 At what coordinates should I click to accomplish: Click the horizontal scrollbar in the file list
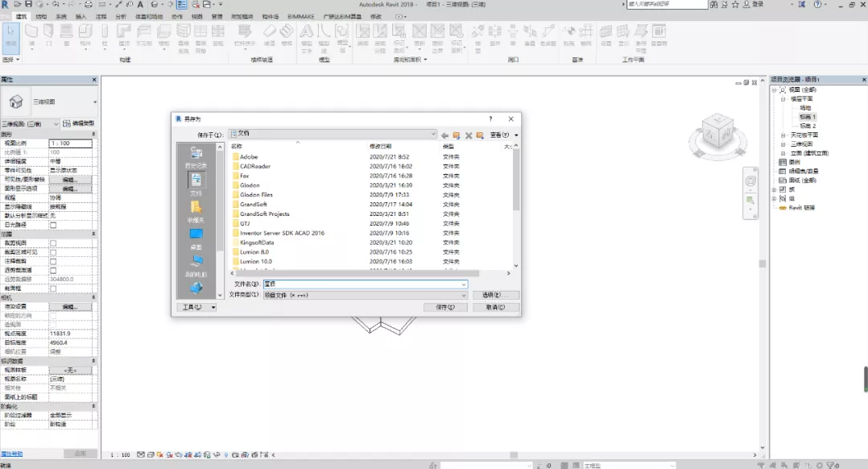357,273
